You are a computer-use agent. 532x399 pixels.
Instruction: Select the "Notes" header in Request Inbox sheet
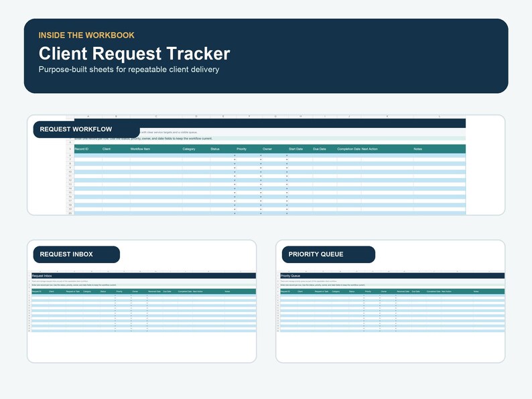pyautogui.click(x=227, y=291)
